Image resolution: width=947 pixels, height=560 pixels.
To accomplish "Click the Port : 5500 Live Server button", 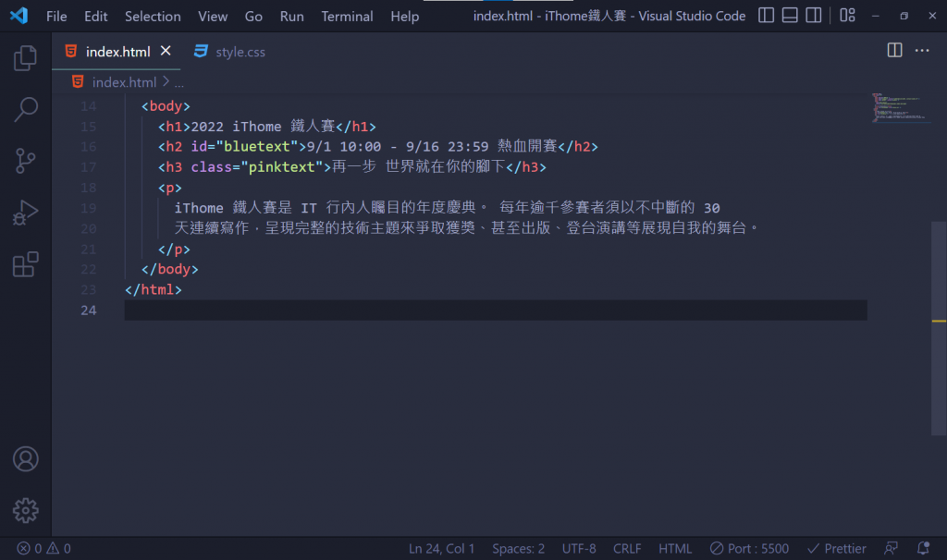I will (x=749, y=549).
